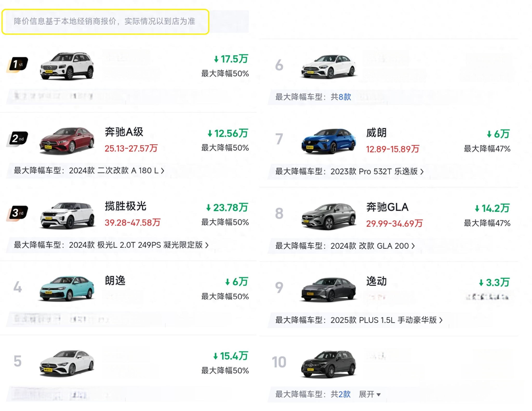
Task: Click the 威朗 6万 price drop value
Action: pyautogui.click(x=498, y=134)
